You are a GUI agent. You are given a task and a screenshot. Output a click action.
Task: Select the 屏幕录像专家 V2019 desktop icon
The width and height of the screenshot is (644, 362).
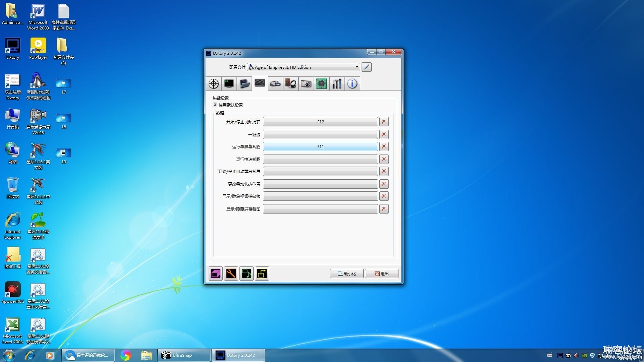click(x=38, y=121)
